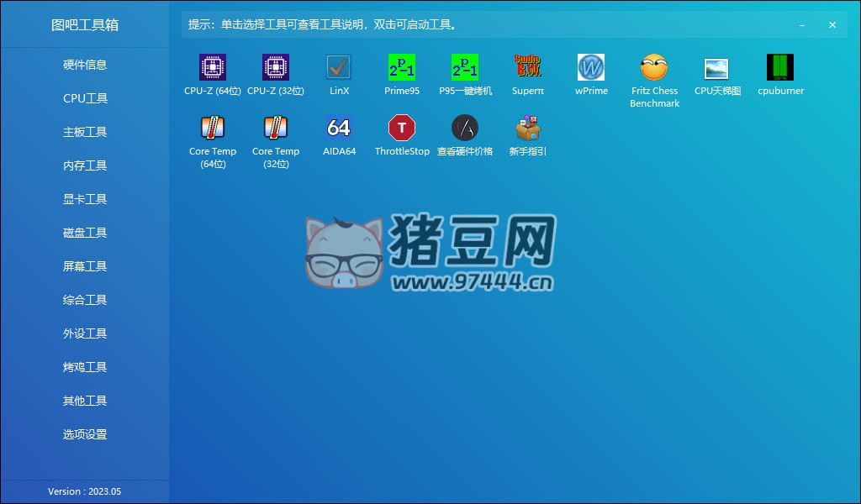Select the Superπ benchmark icon
This screenshot has height=504, width=861.
pyautogui.click(x=528, y=67)
